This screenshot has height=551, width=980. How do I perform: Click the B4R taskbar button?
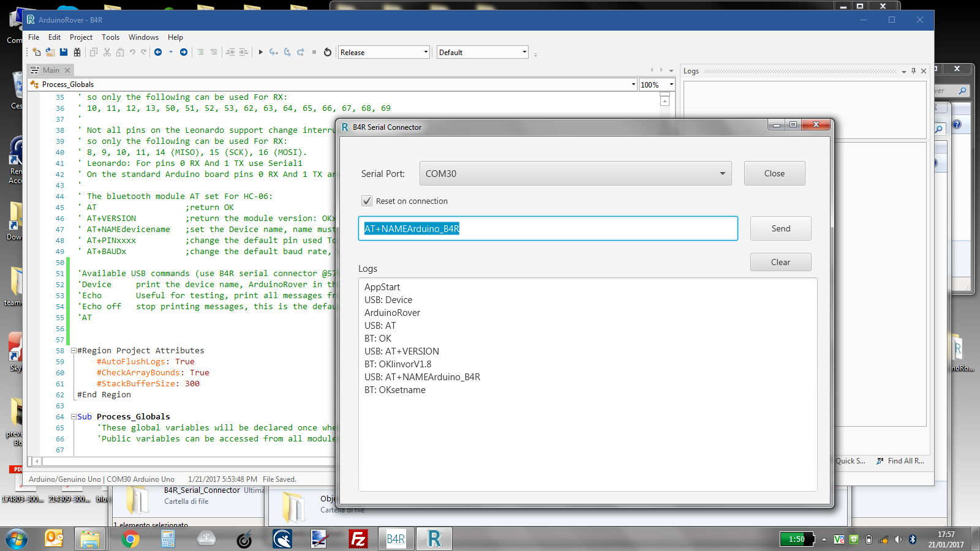pyautogui.click(x=396, y=539)
